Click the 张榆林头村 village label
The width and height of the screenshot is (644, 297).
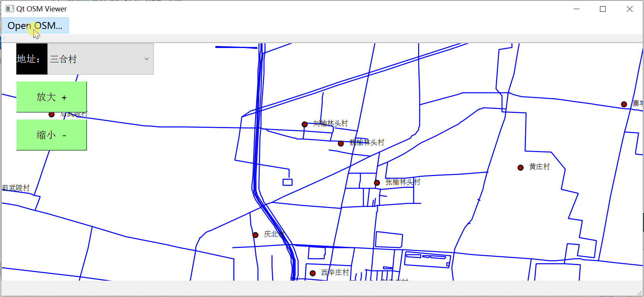tap(403, 182)
